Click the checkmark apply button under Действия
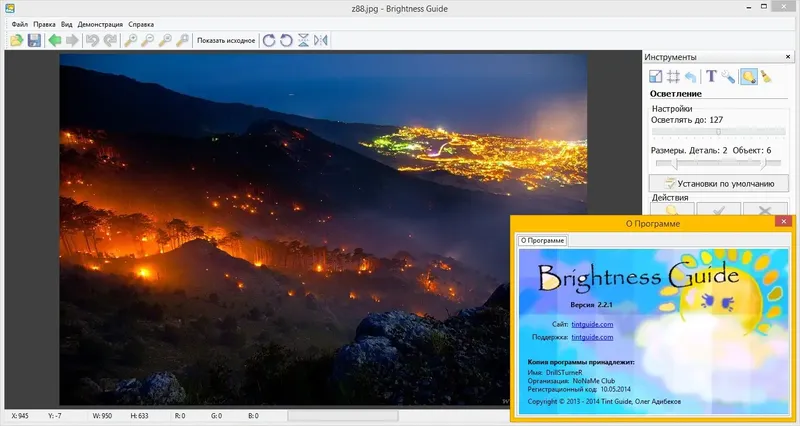This screenshot has width=800, height=426. click(718, 209)
